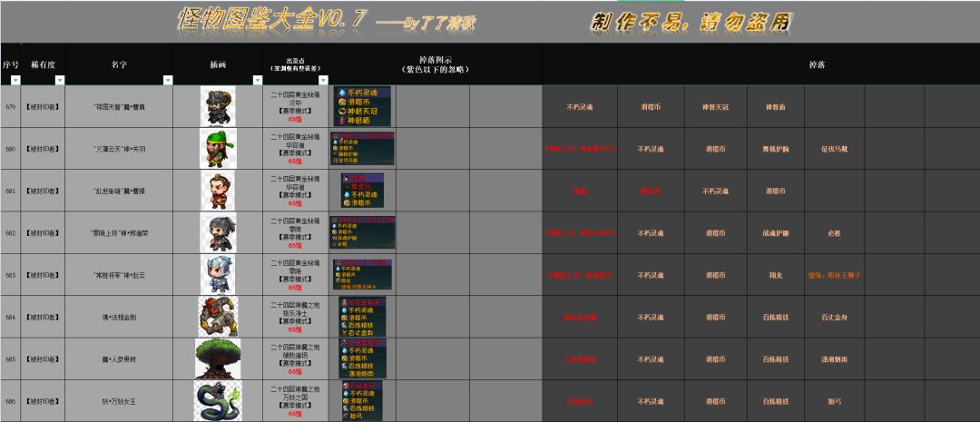980x422 pixels.
Task: Select the cell with number 686
Action: (11, 401)
